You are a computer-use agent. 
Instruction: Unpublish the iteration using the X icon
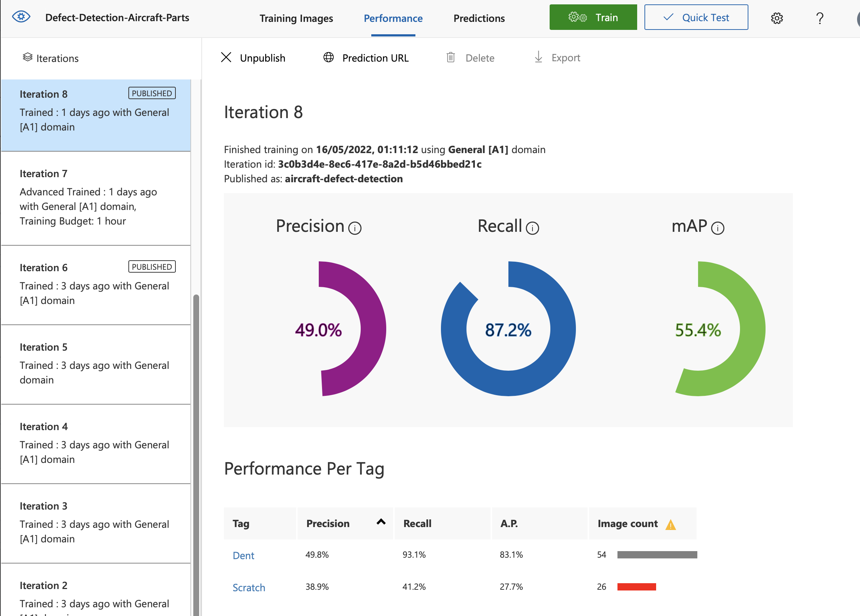click(x=226, y=57)
